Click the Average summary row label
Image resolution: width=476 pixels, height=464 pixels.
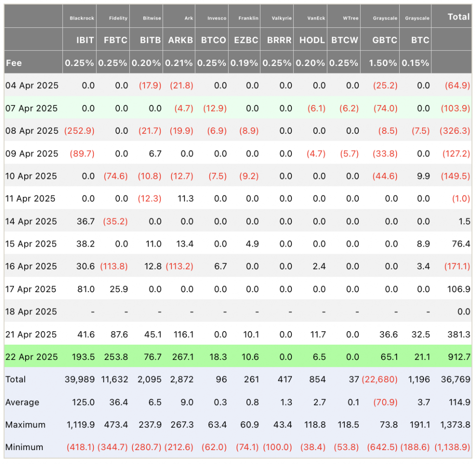coord(22,402)
